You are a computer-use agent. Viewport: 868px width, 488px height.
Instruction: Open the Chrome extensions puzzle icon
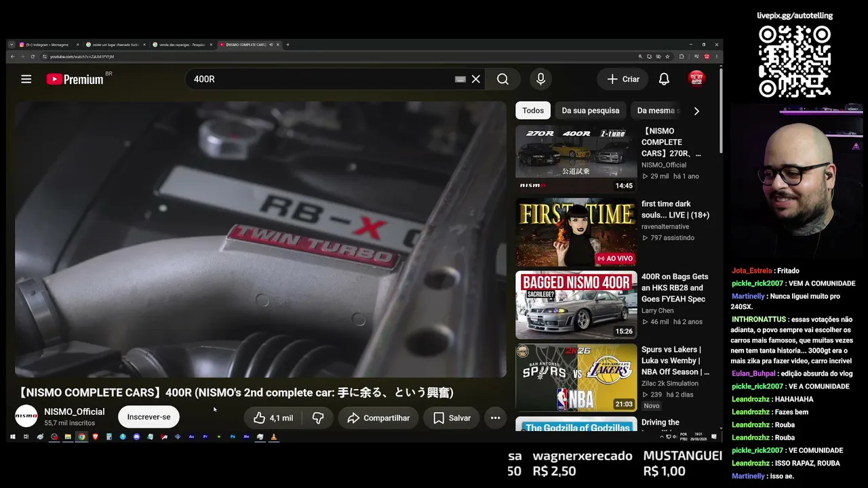pyautogui.click(x=682, y=56)
